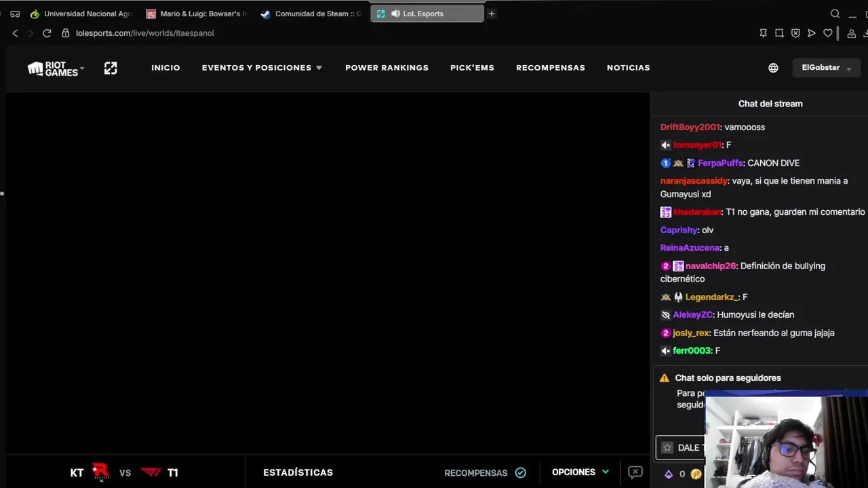This screenshot has height=488, width=868.
Task: Click username Legendarkz_ in chat
Action: (711, 297)
